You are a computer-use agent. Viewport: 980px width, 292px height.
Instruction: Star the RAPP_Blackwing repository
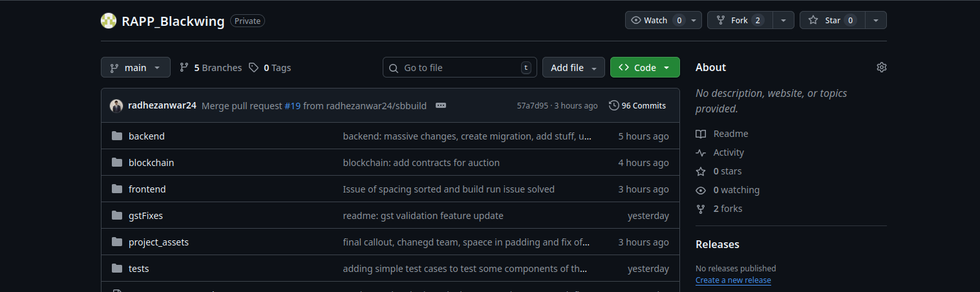pos(827,21)
